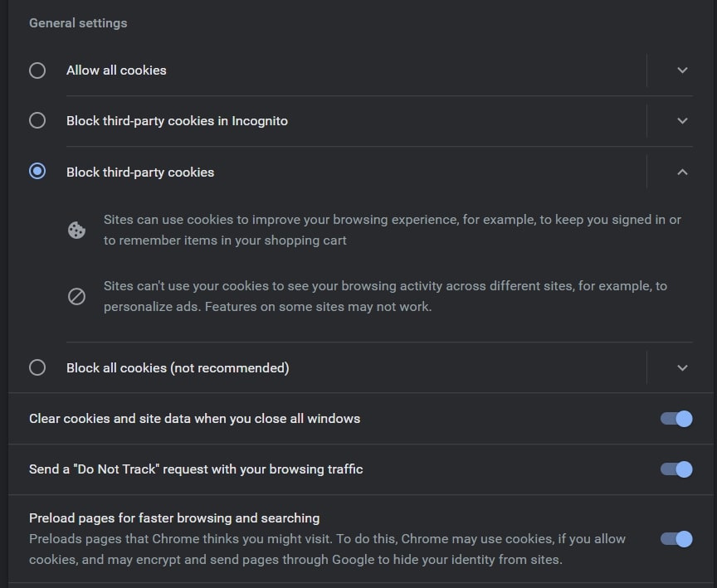Expand the Block all cookies details chevron
This screenshot has width=717, height=588.
tap(682, 367)
